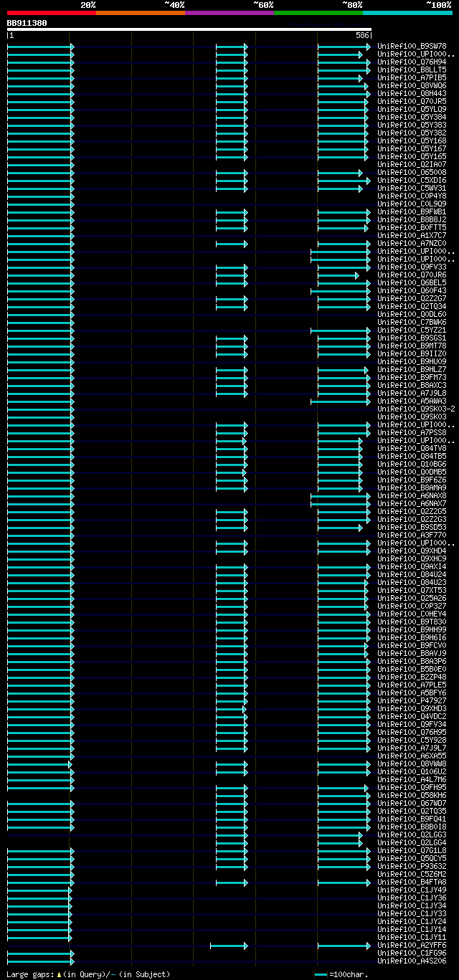The image size is (459, 980).
Task: Select the UniRef100_Q9SK03-2 entry
Action: pyautogui.click(x=416, y=409)
